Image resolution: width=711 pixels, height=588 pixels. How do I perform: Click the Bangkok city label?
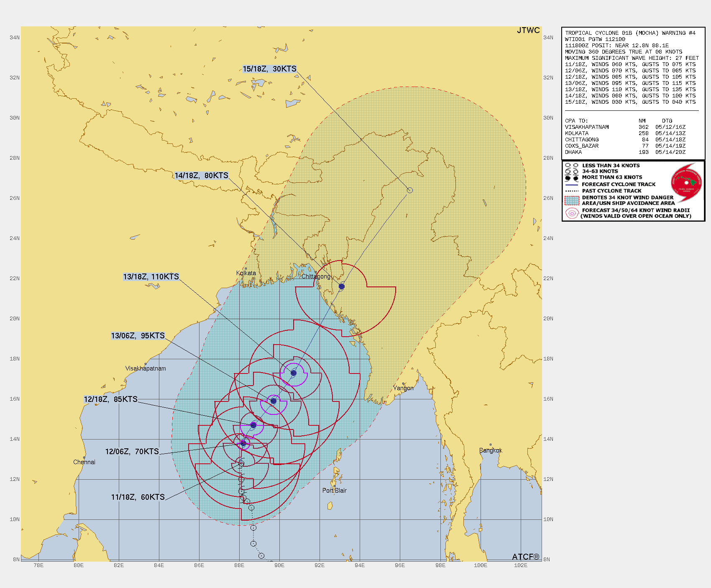(x=491, y=450)
